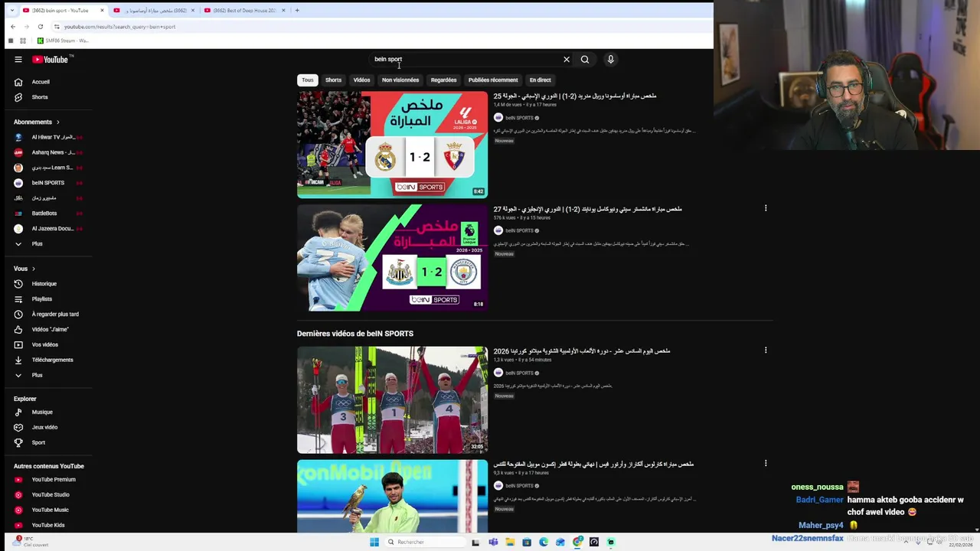Viewport: 980px width, 551px height.
Task: Open beIN SPORTS subscription in sidebar
Action: [x=47, y=183]
